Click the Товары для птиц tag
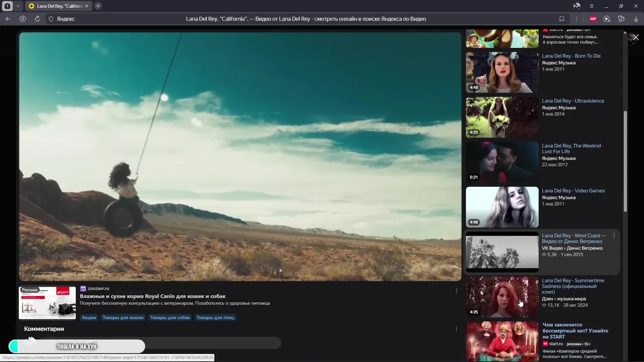 pyautogui.click(x=215, y=317)
